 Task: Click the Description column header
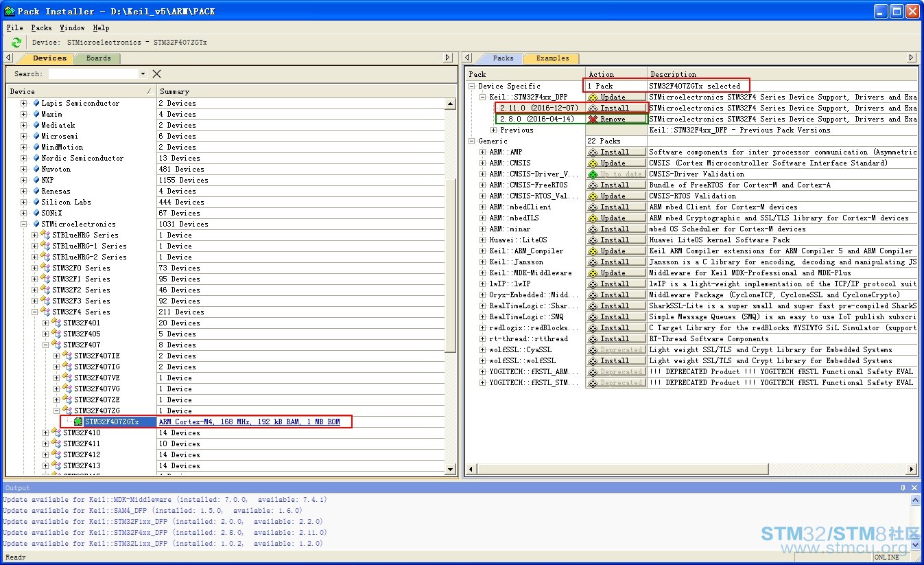(x=783, y=74)
